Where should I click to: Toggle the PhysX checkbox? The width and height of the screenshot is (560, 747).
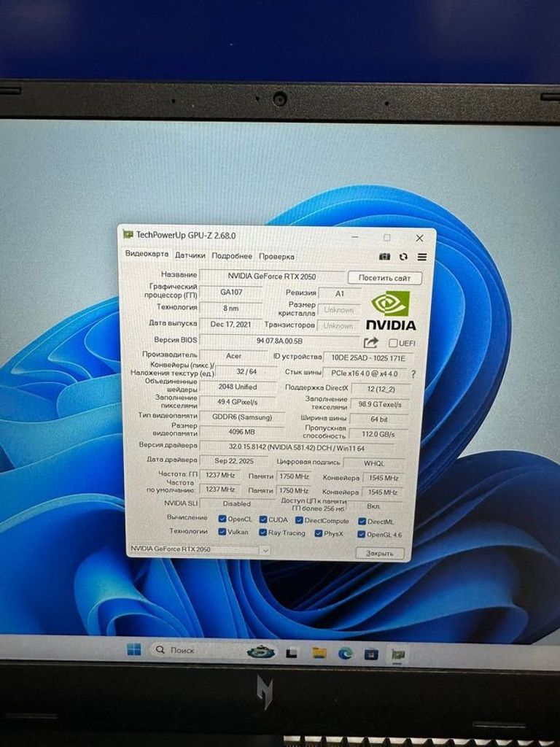click(319, 533)
